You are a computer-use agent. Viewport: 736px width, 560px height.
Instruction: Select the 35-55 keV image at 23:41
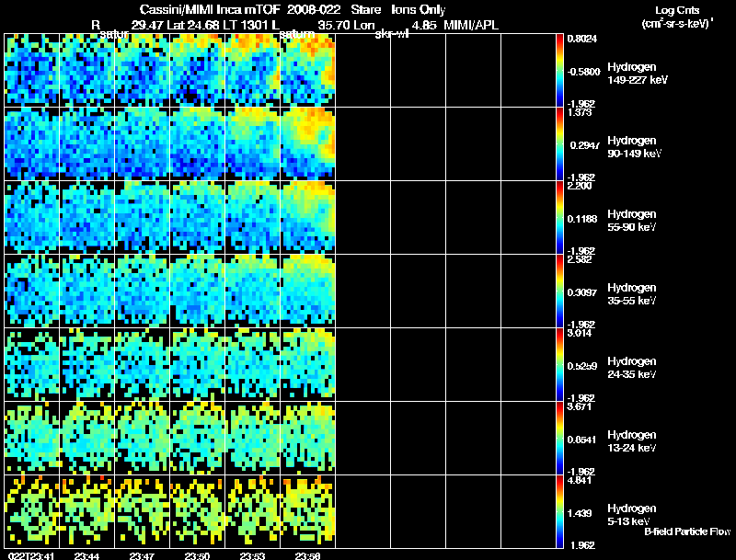click(32, 291)
